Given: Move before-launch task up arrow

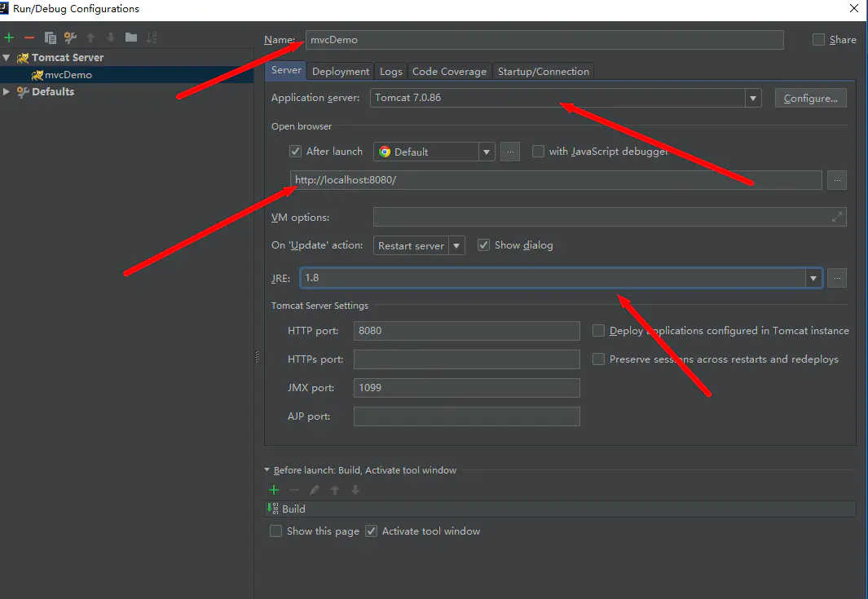Looking at the screenshot, I should coord(335,490).
